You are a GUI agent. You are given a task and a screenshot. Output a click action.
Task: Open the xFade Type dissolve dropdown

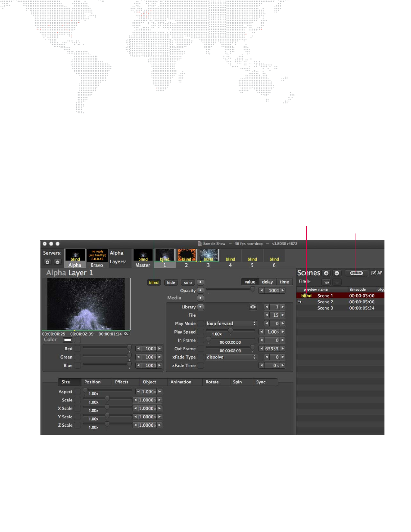pos(231,357)
